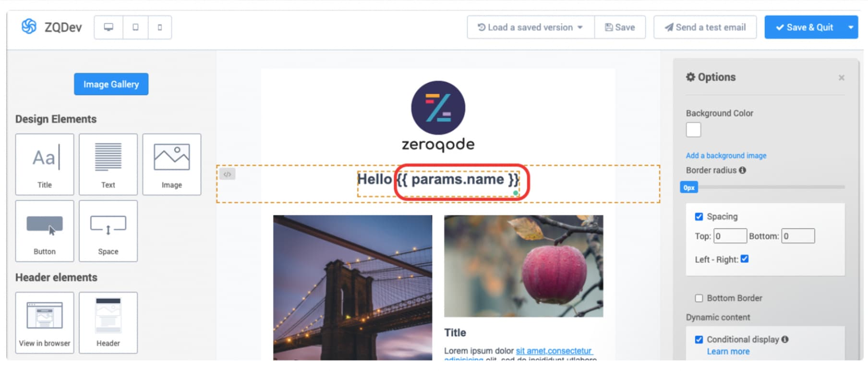
Task: Expand the Save & Quit arrow menu
Action: coord(851,27)
